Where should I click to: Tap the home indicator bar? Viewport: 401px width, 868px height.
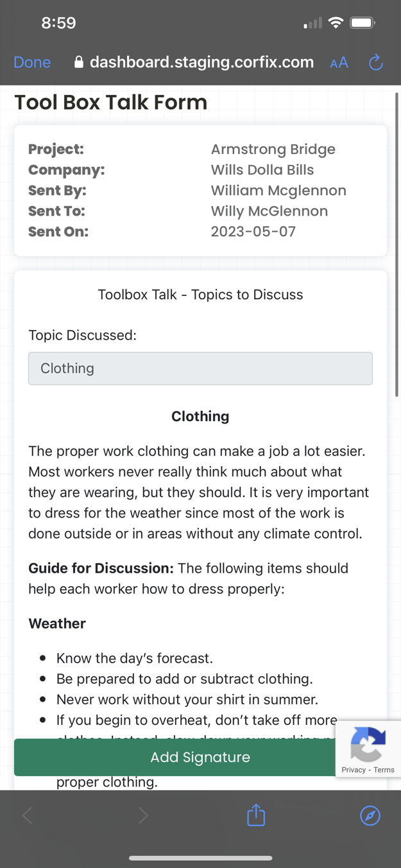pos(200,858)
